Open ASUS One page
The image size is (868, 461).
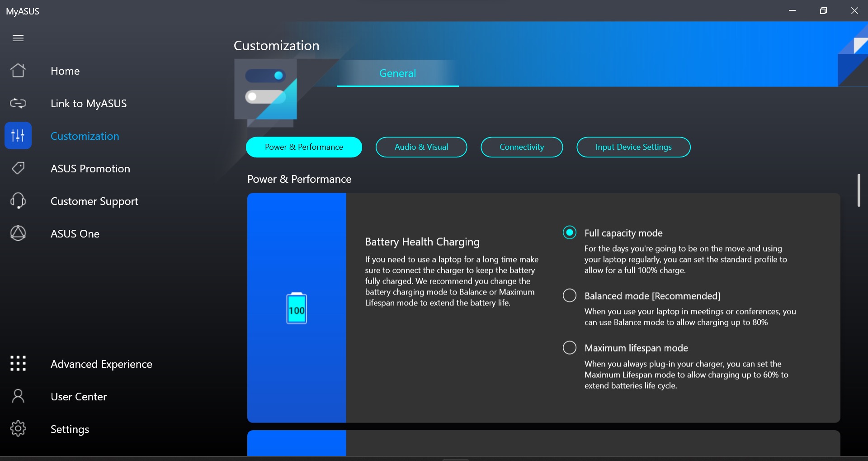75,234
